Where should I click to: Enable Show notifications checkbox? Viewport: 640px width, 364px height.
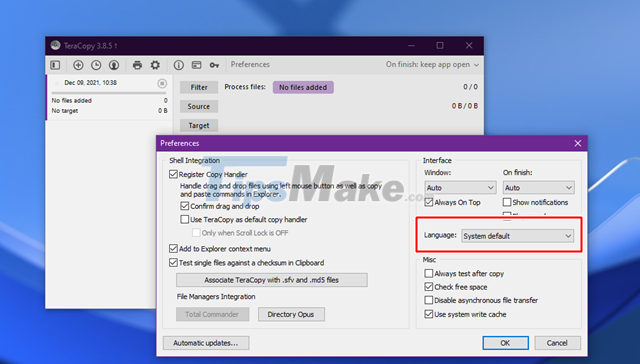(x=507, y=202)
